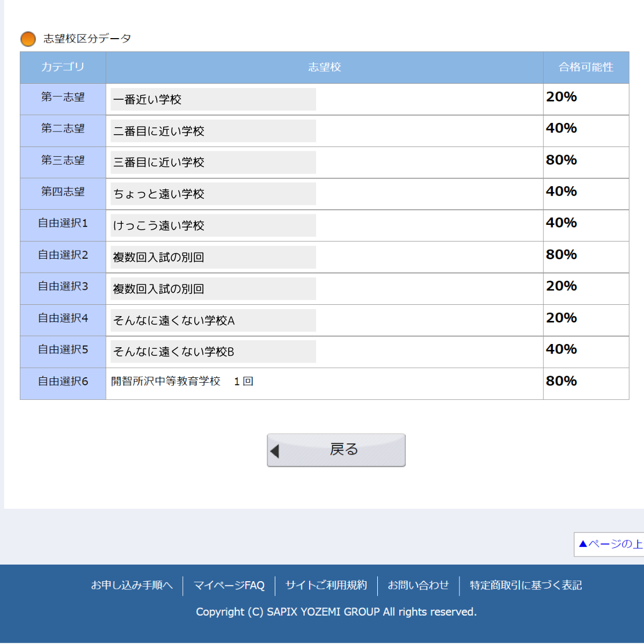Viewport: 644px width, 644px height.
Task: Click the ▲ triangle icon on the page-top link
Action: pos(583,545)
